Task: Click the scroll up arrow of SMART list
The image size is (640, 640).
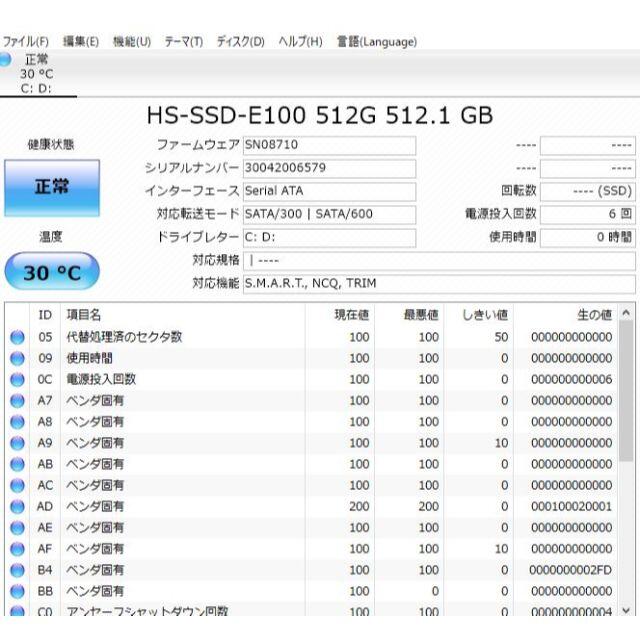Action: pos(626,313)
